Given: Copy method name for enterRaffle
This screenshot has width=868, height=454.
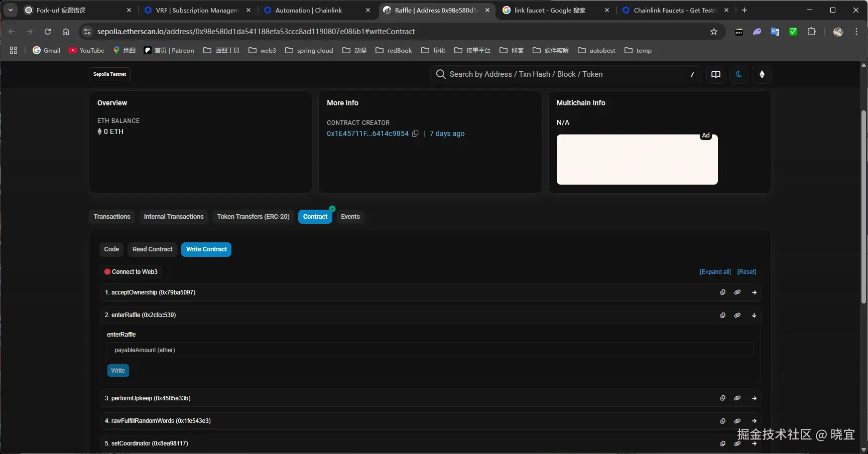Looking at the screenshot, I should 723,315.
